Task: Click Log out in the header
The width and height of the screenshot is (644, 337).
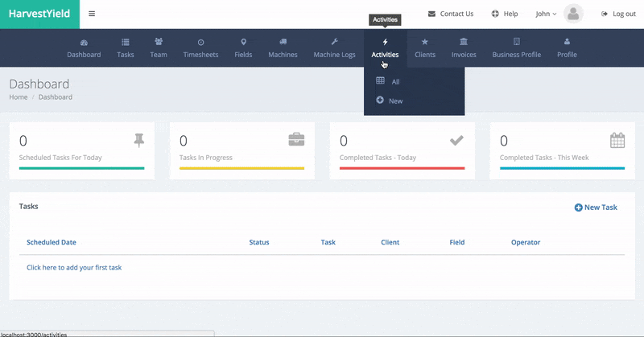Action: point(618,14)
